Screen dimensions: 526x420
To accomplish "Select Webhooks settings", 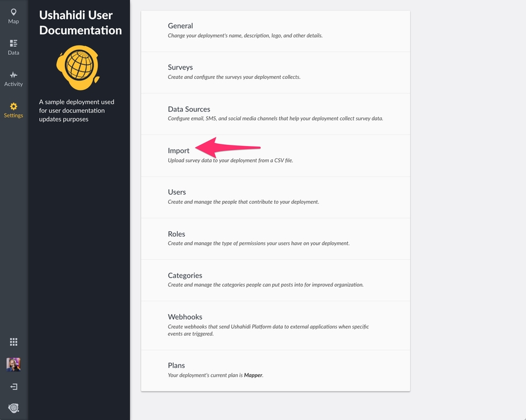I will tap(185, 317).
